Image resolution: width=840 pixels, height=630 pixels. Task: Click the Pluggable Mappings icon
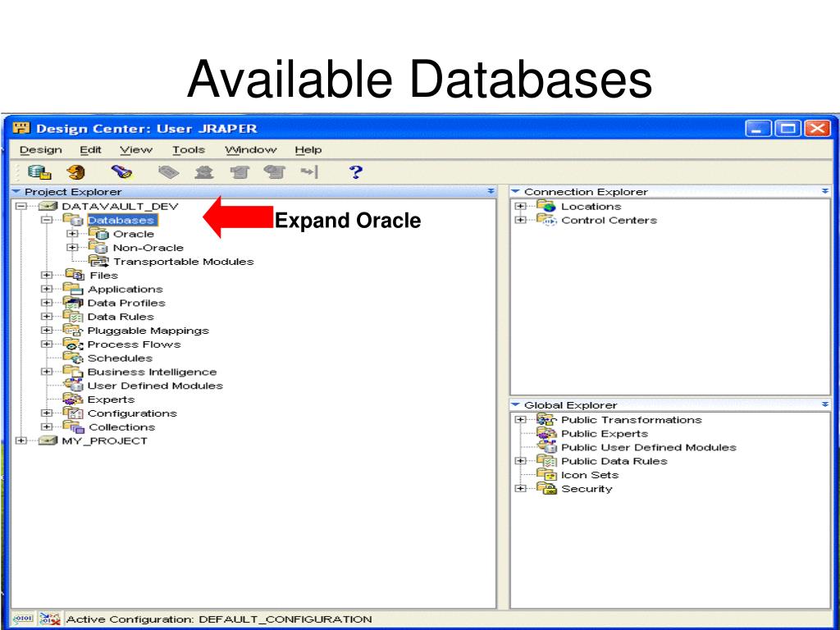[x=73, y=331]
